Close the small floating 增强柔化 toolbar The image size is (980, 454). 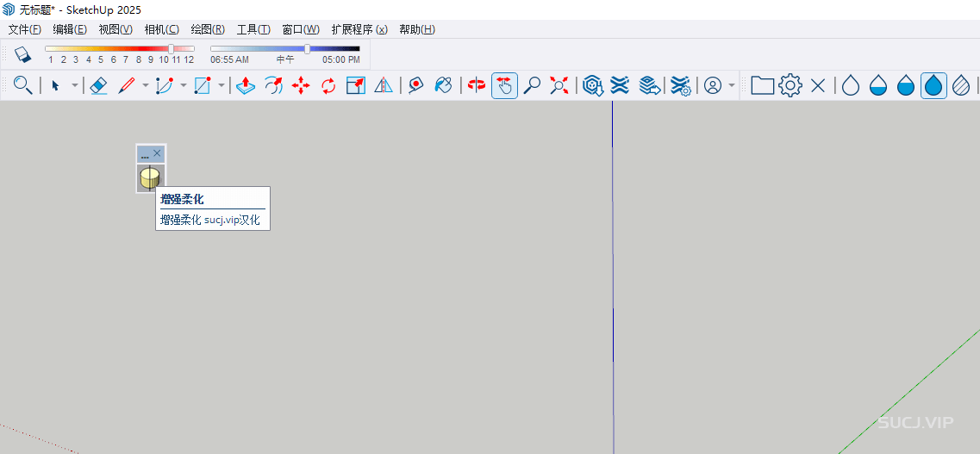pos(158,153)
